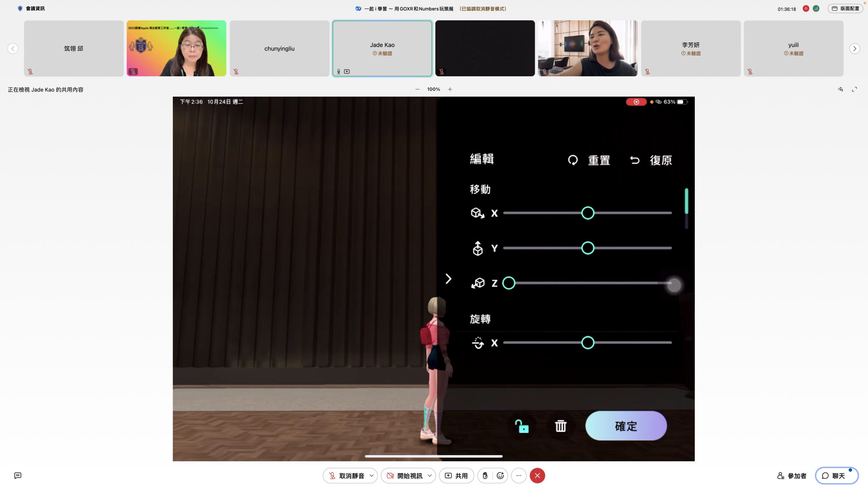
Task: Click the fullscreen expand icon
Action: coord(854,89)
